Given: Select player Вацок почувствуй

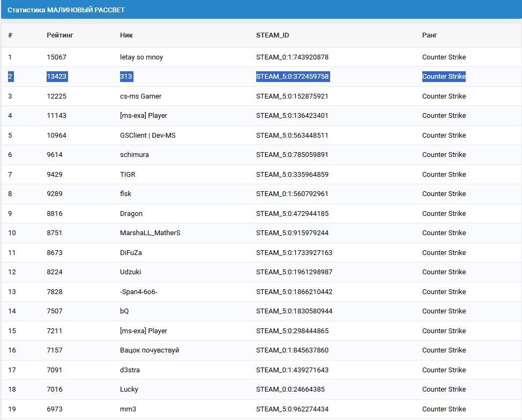Looking at the screenshot, I should pyautogui.click(x=150, y=350).
